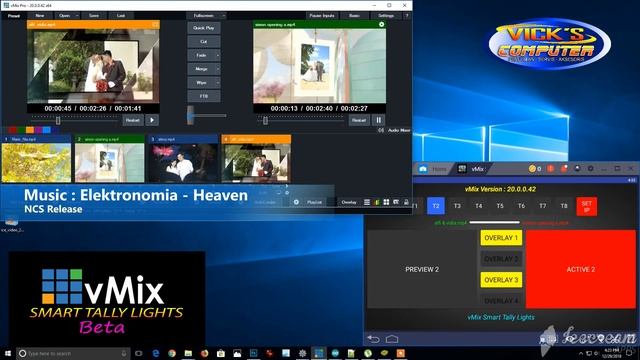Open the Wipe transition dropdown arrow
640x360 pixels.
(x=218, y=83)
